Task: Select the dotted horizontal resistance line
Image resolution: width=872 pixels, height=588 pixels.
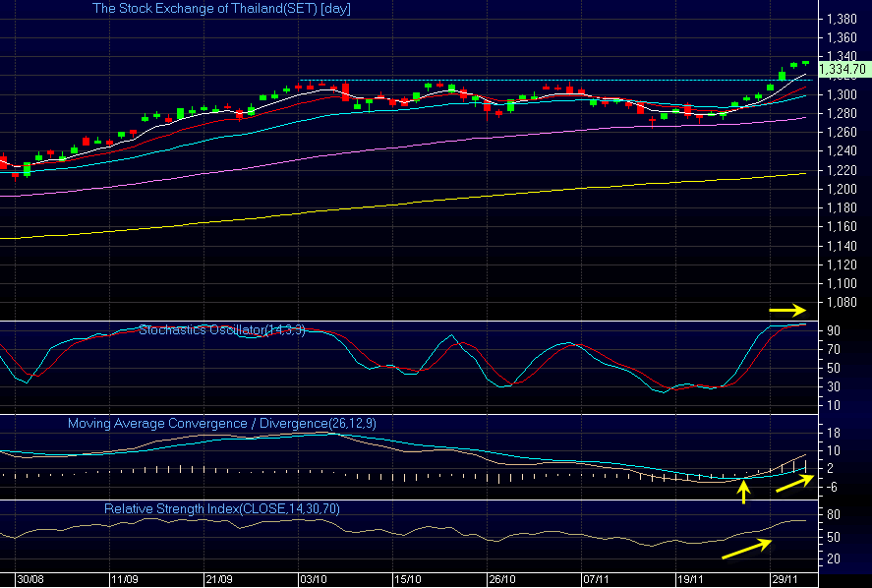Action: tap(551, 80)
